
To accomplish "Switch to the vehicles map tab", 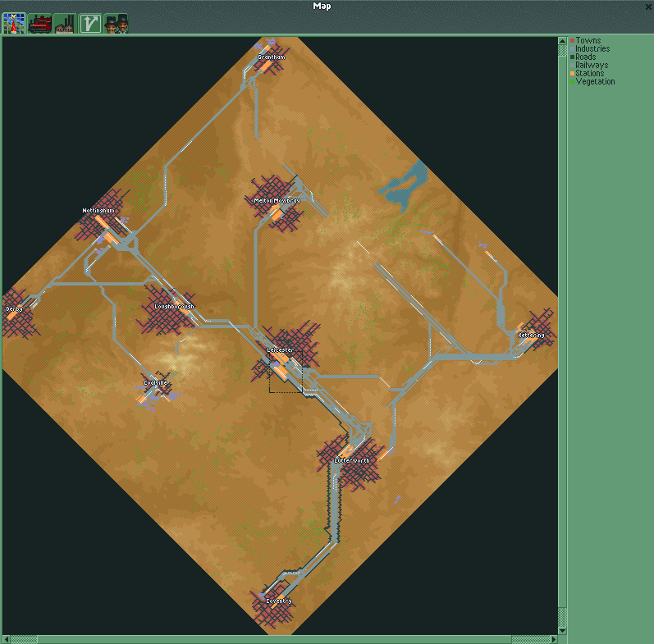I will click(39, 23).
